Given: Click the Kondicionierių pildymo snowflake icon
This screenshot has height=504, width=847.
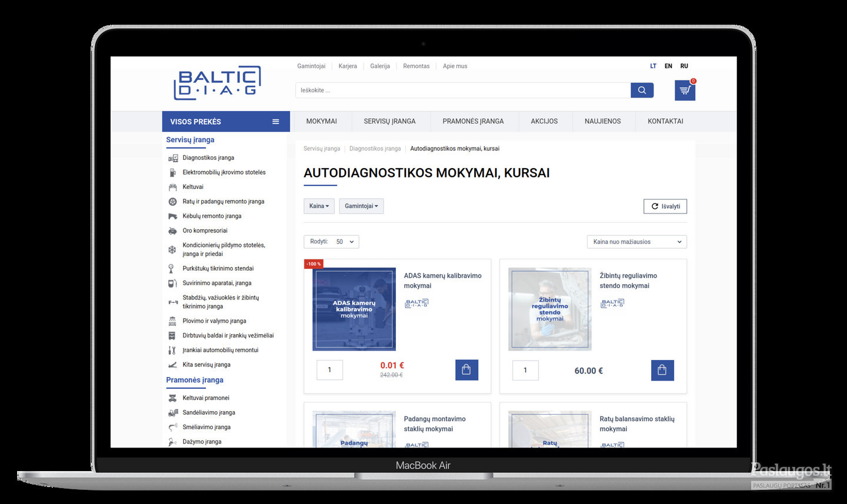Looking at the screenshot, I should coord(172,250).
